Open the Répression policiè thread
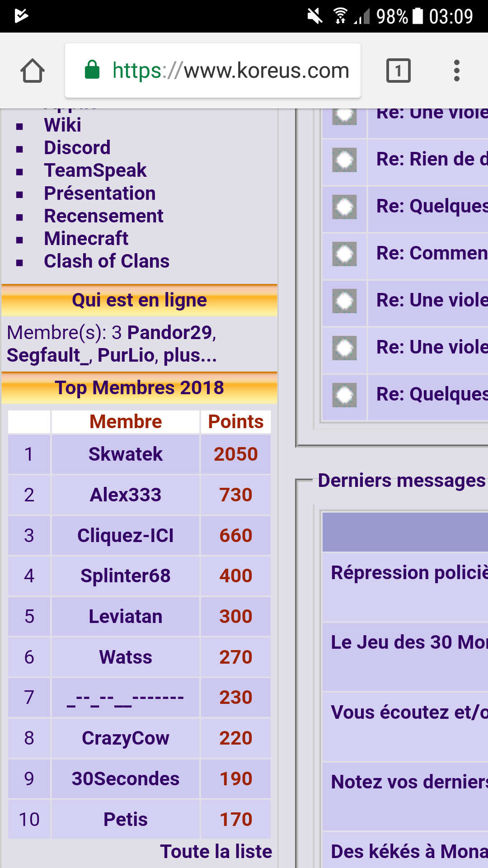Viewport: 488px width, 868px height. click(409, 573)
